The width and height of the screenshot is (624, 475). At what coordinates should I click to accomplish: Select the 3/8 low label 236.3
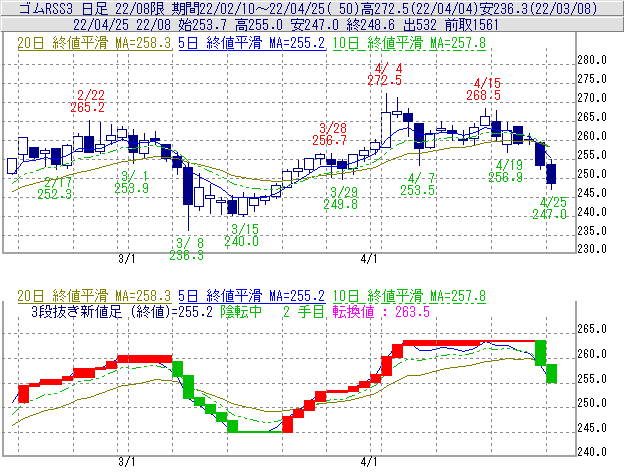click(188, 255)
